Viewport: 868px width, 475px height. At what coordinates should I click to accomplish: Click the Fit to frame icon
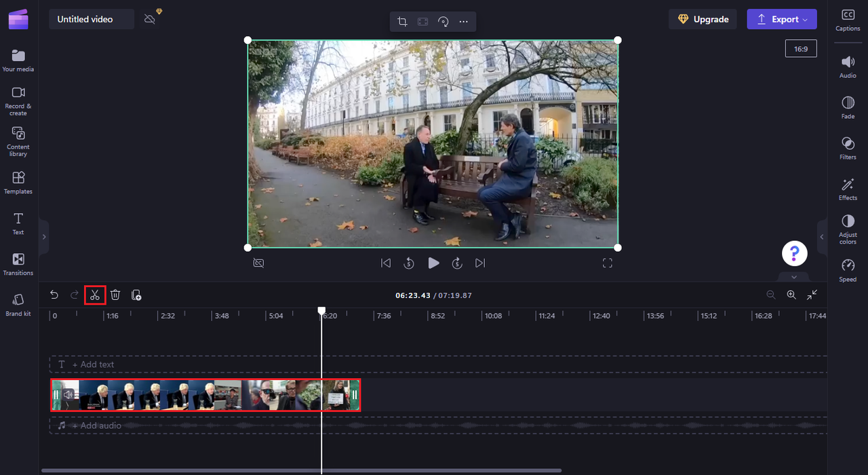click(422, 22)
